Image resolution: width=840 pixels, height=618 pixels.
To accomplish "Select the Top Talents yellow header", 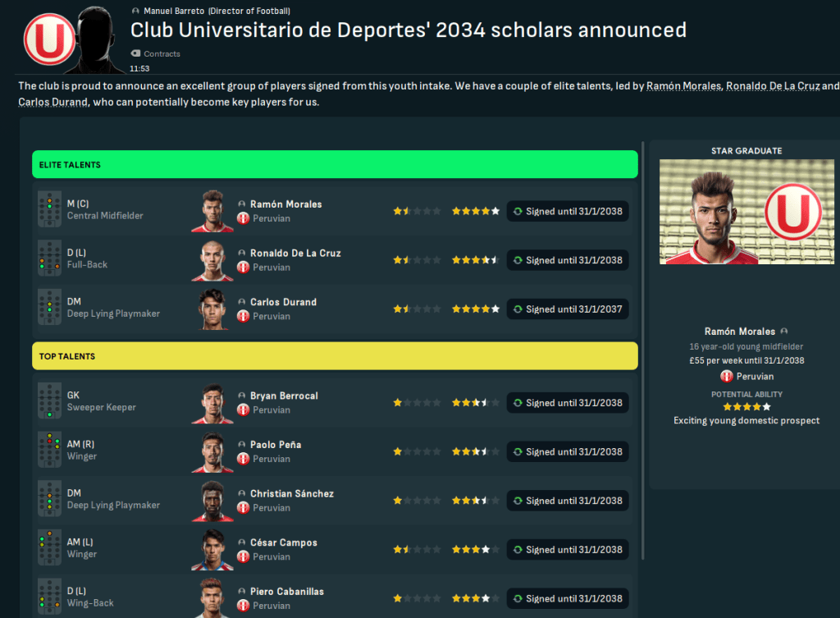I will click(335, 356).
